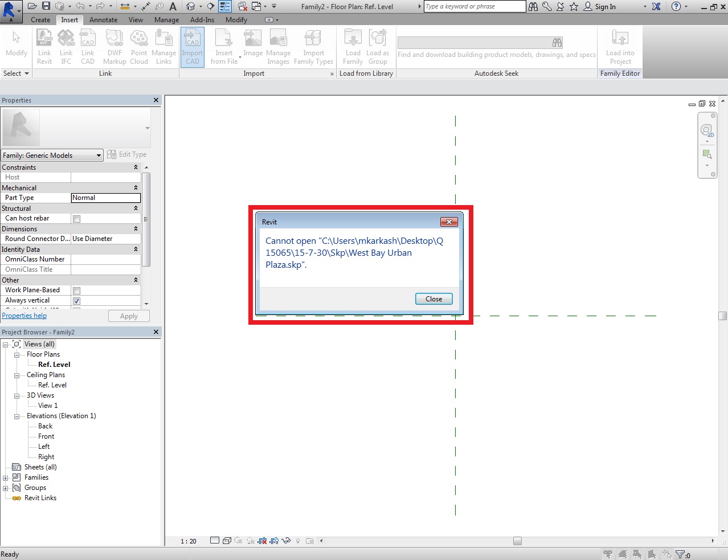Click the Link IFC tool
The width and height of the screenshot is (728, 560).
pyautogui.click(x=66, y=46)
